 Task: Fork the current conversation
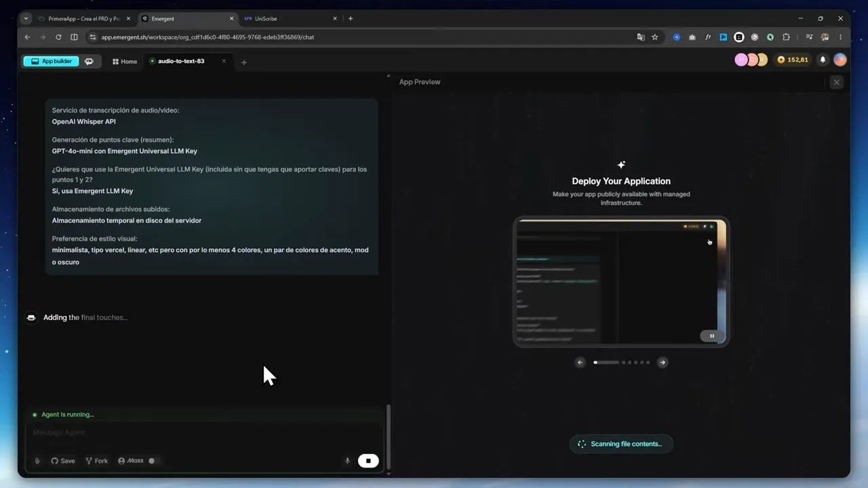click(96, 461)
